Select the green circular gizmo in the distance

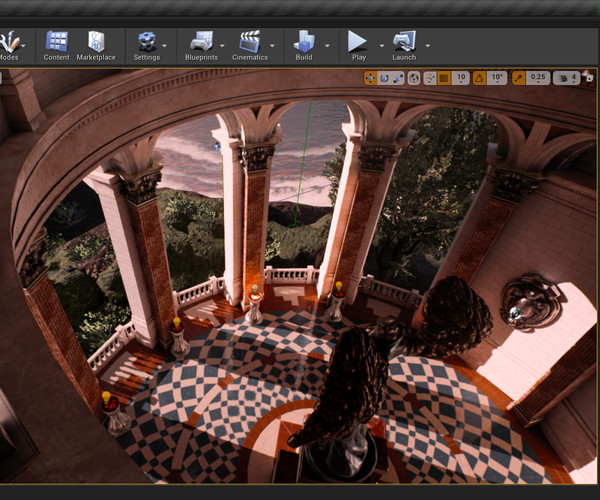[293, 225]
